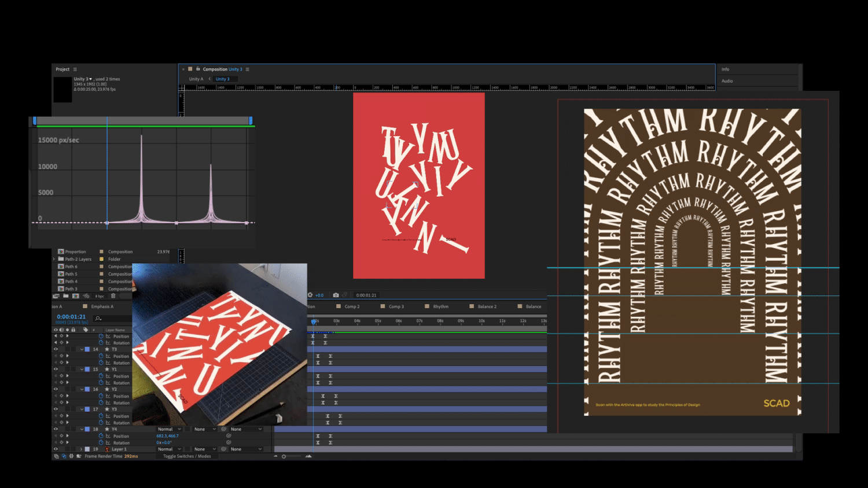Hide layer 17 Y3 with eye icon
868x488 pixels.
tap(56, 409)
